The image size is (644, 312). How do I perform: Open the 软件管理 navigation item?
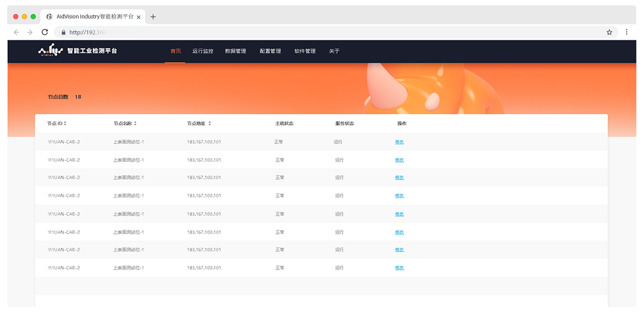(x=305, y=51)
